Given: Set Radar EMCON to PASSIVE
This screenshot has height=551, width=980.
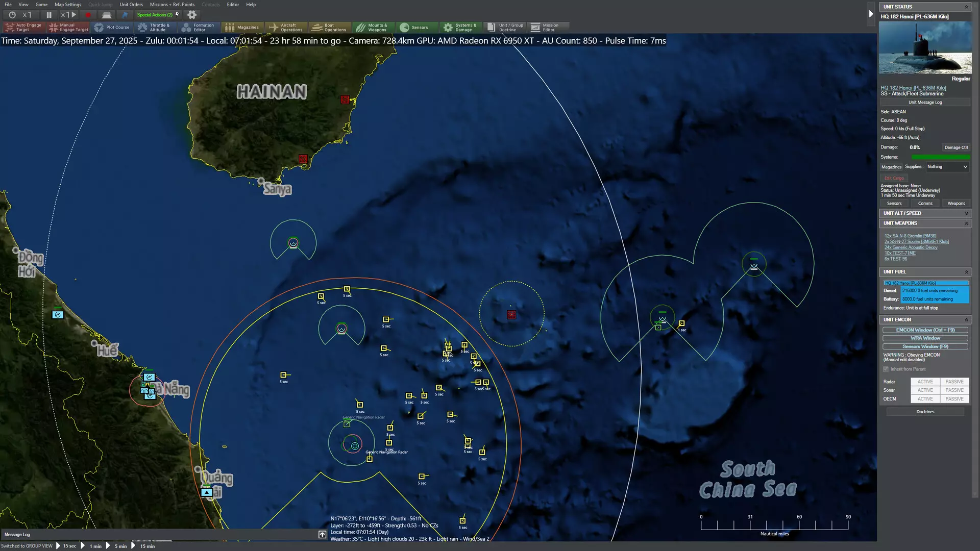Looking at the screenshot, I should (954, 382).
